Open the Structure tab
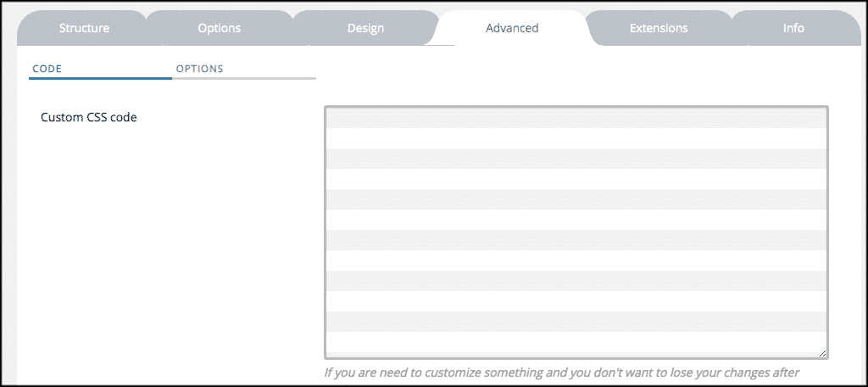This screenshot has width=868, height=387. (84, 28)
